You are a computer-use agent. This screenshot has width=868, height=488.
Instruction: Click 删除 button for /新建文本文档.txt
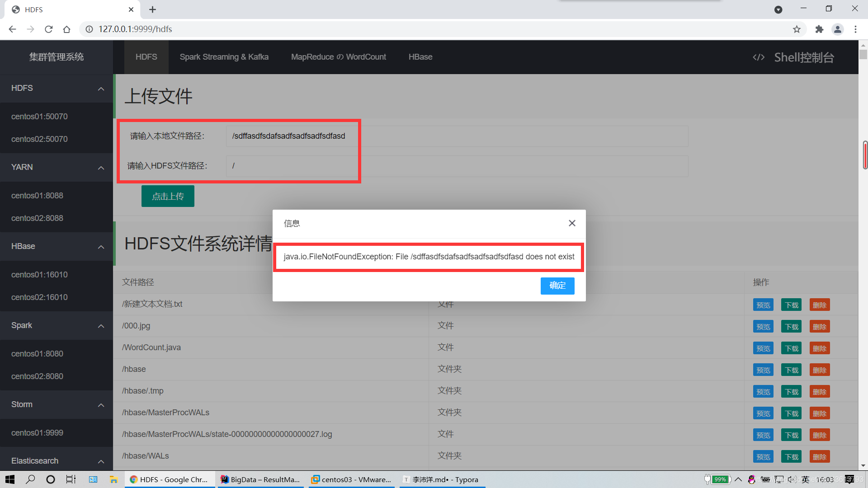click(820, 305)
